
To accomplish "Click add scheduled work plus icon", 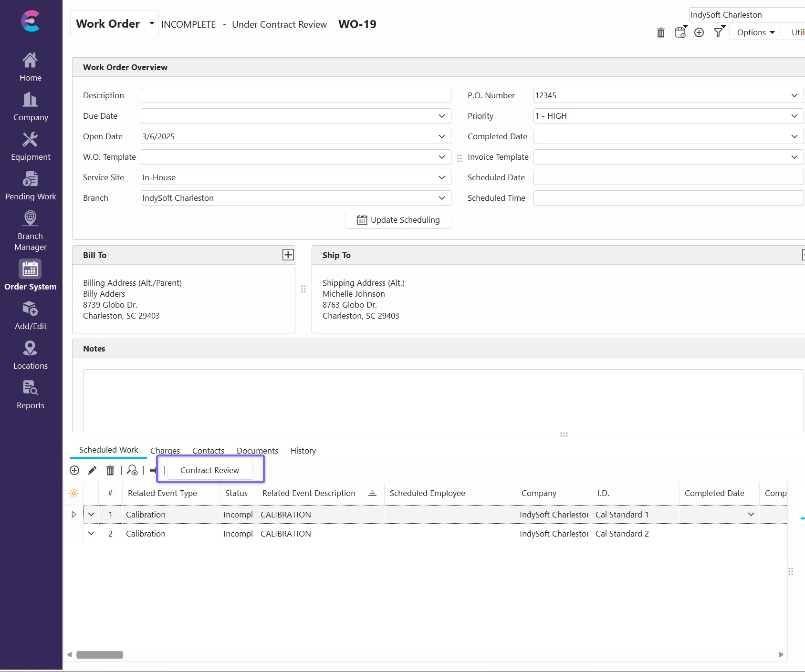I will tap(74, 471).
